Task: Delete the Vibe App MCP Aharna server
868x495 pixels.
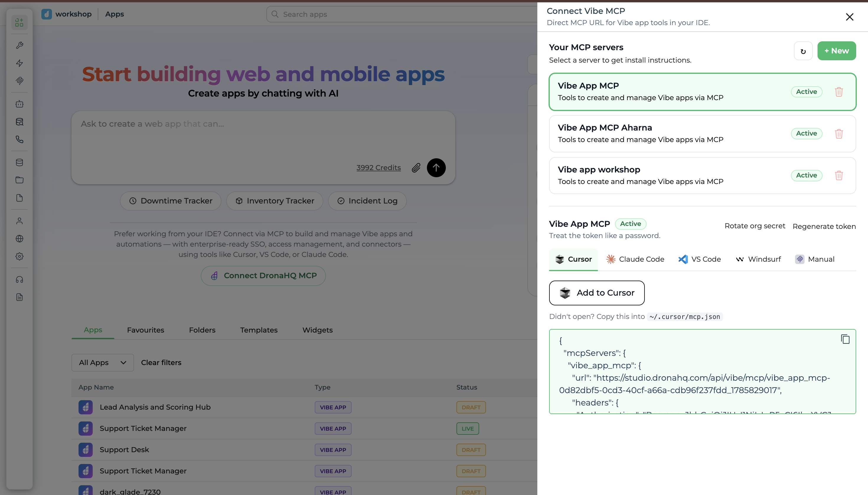Action: (838, 133)
